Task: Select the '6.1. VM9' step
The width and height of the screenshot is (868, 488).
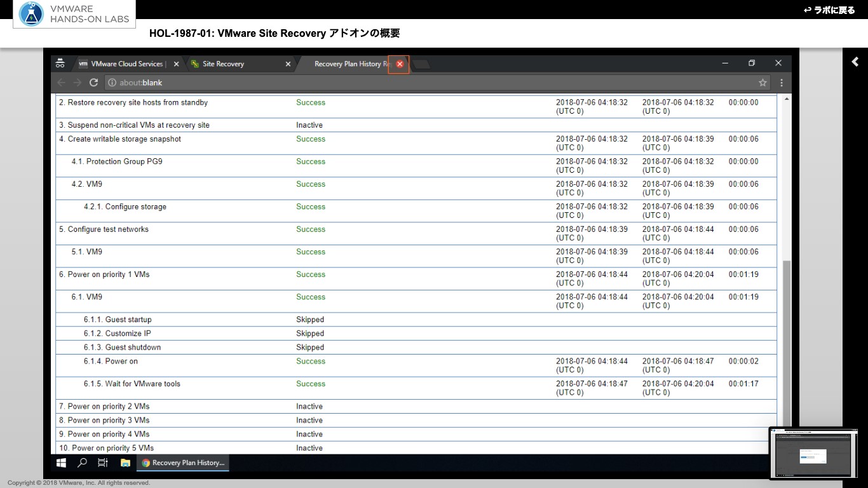Action: point(416,301)
